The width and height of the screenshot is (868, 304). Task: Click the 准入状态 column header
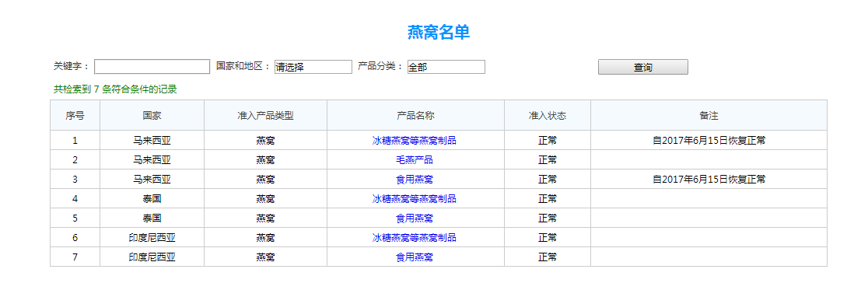[x=547, y=116]
